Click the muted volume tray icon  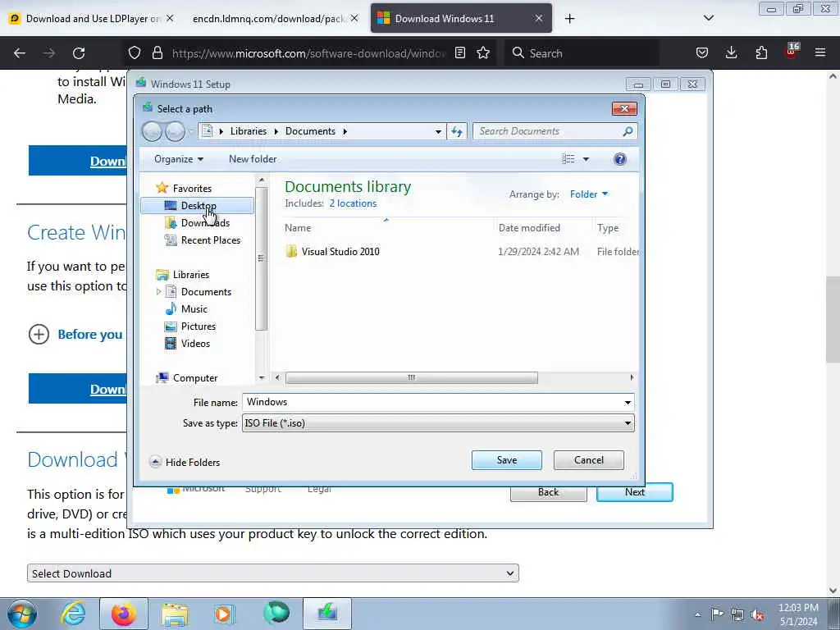point(757,614)
